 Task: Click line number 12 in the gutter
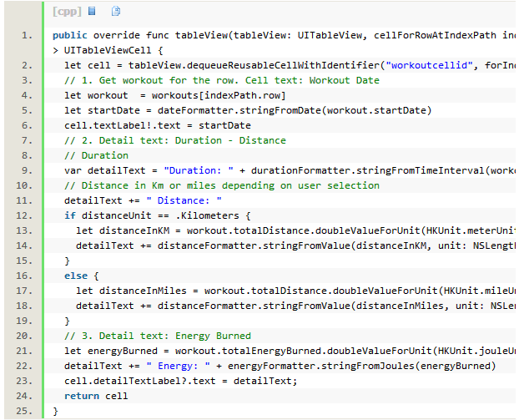pos(28,215)
